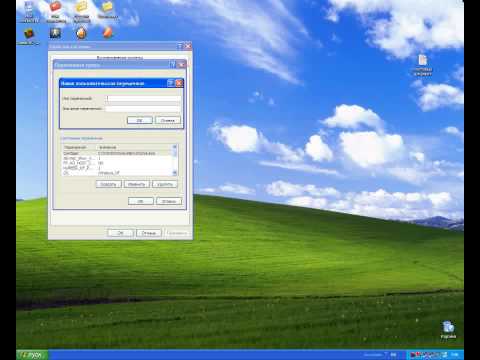Open help in the new variable dialog

coord(171,83)
